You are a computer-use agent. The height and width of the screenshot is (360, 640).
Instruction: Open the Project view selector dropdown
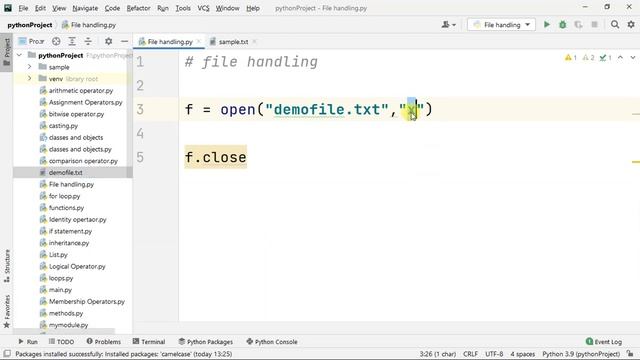tap(31, 41)
